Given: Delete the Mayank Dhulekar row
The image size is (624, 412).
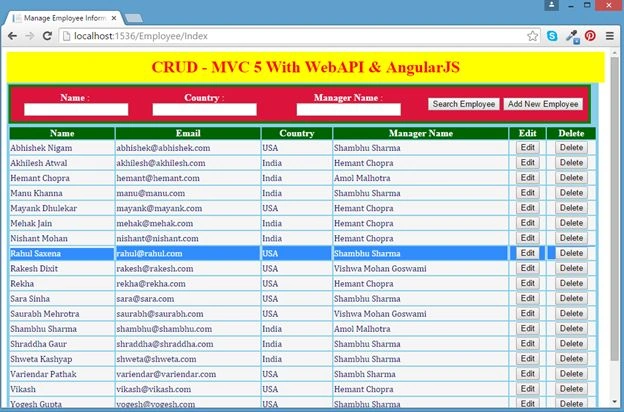Looking at the screenshot, I should pyautogui.click(x=571, y=208).
